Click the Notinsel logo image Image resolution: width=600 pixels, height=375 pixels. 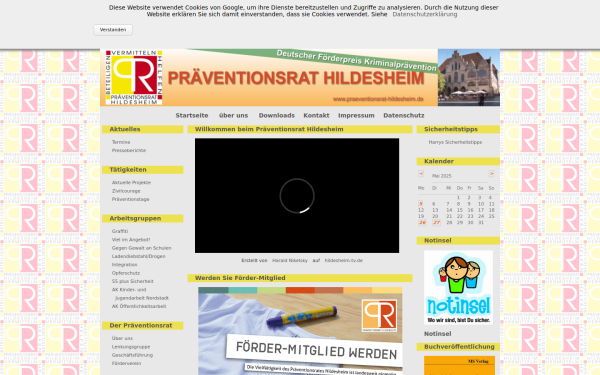[x=458, y=287]
